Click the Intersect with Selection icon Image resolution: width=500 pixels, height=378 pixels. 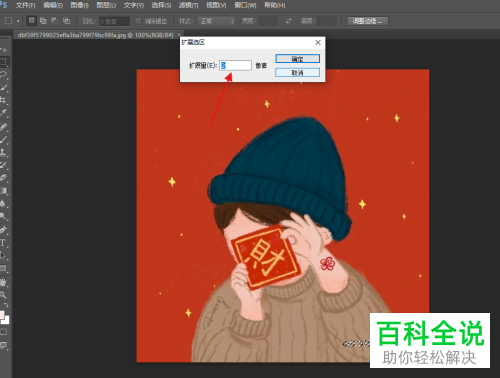click(67, 21)
